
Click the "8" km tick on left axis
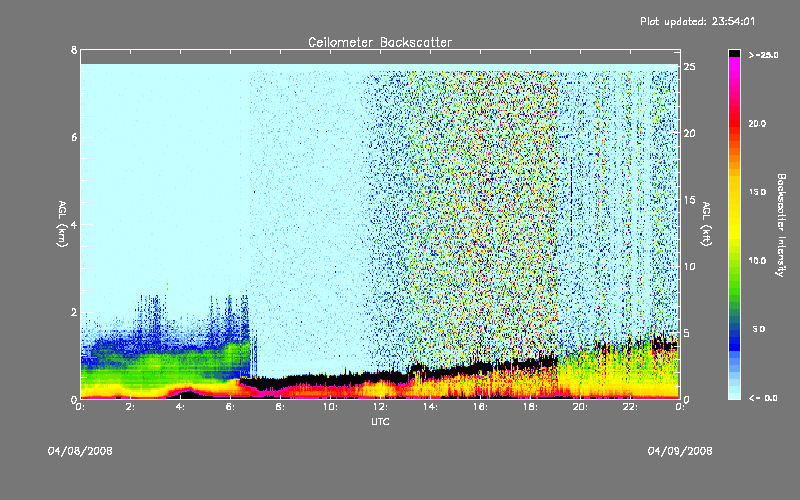point(74,50)
